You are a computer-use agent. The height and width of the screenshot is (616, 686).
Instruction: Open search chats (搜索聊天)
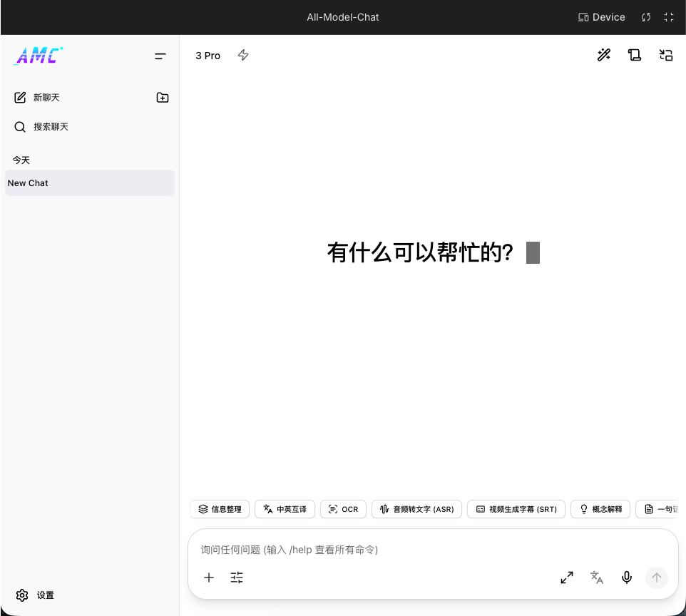coord(41,127)
